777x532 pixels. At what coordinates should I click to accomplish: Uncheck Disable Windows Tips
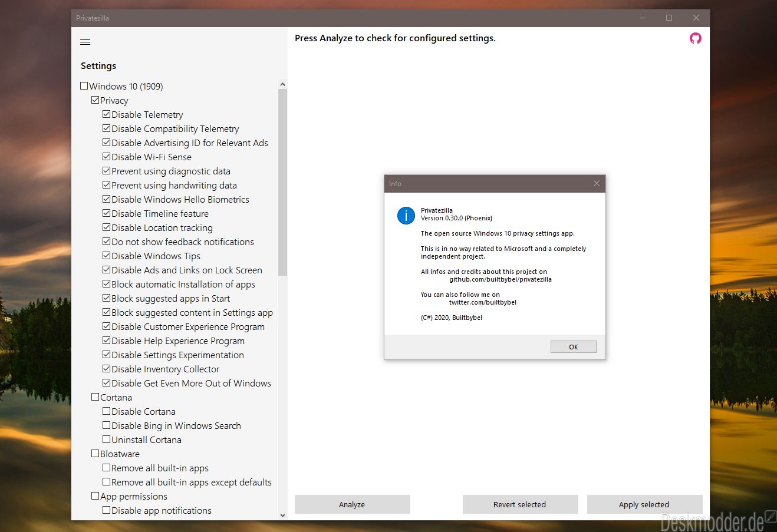(x=107, y=256)
